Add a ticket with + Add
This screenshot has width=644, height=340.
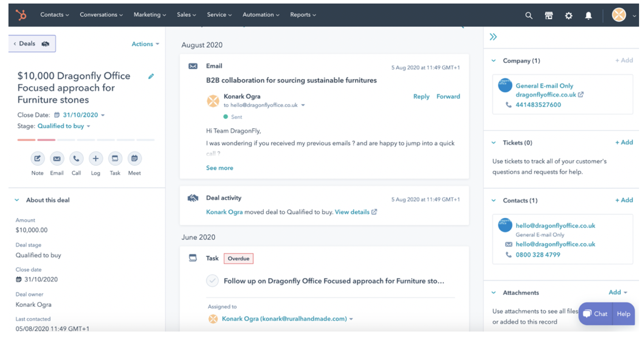[624, 142]
